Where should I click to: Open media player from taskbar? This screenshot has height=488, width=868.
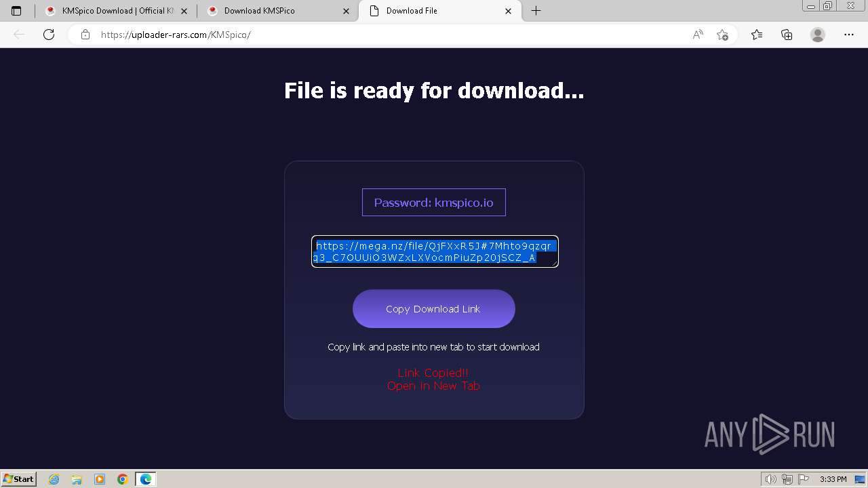coord(100,479)
